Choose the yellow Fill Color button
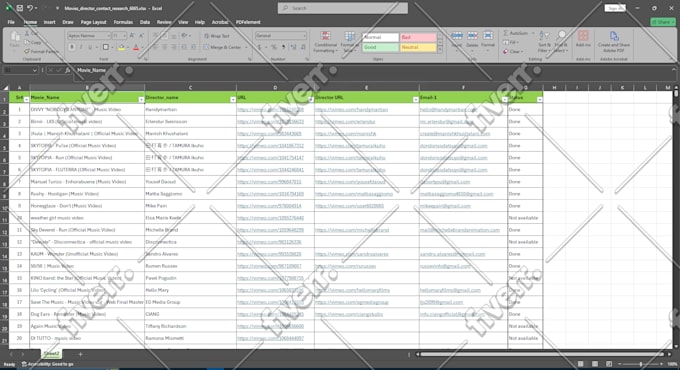The height and width of the screenshot is (370, 680). point(121,47)
